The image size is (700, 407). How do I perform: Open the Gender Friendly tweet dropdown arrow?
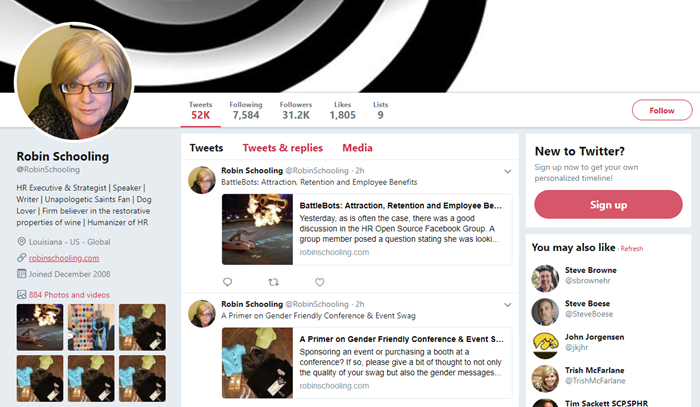click(507, 305)
